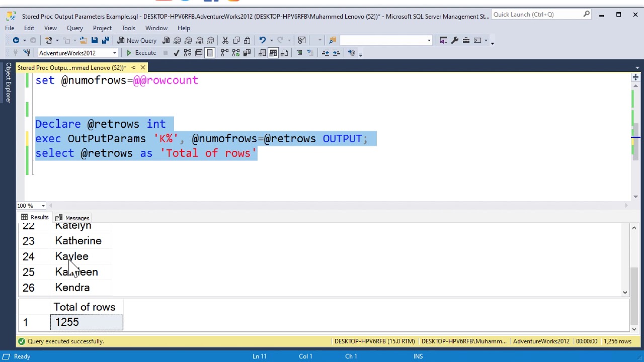
Task: Open the Query menu
Action: pos(74,28)
